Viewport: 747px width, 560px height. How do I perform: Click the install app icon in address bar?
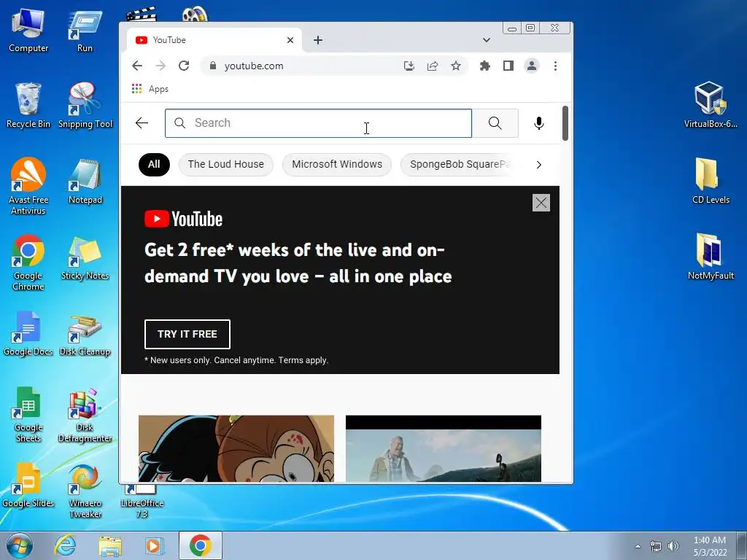pos(409,66)
